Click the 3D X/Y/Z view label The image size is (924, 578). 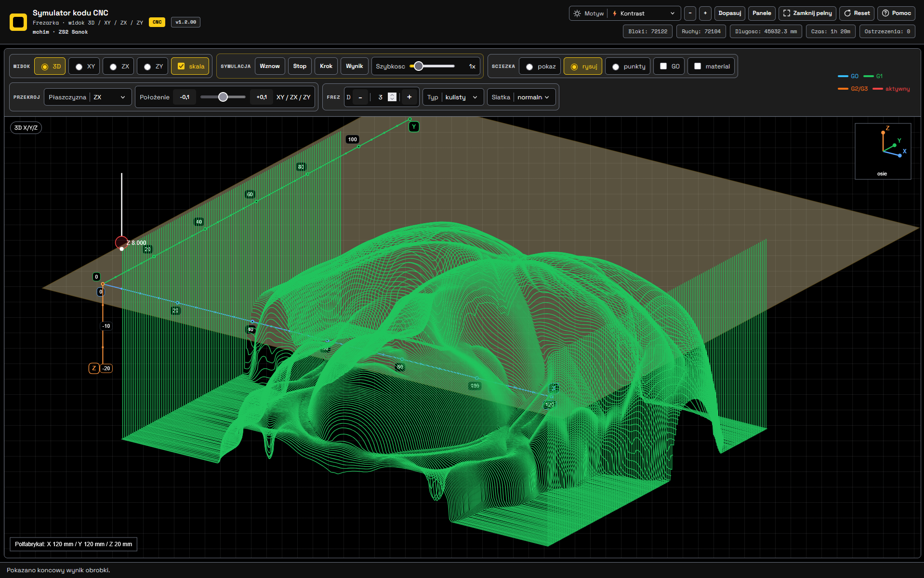click(26, 128)
